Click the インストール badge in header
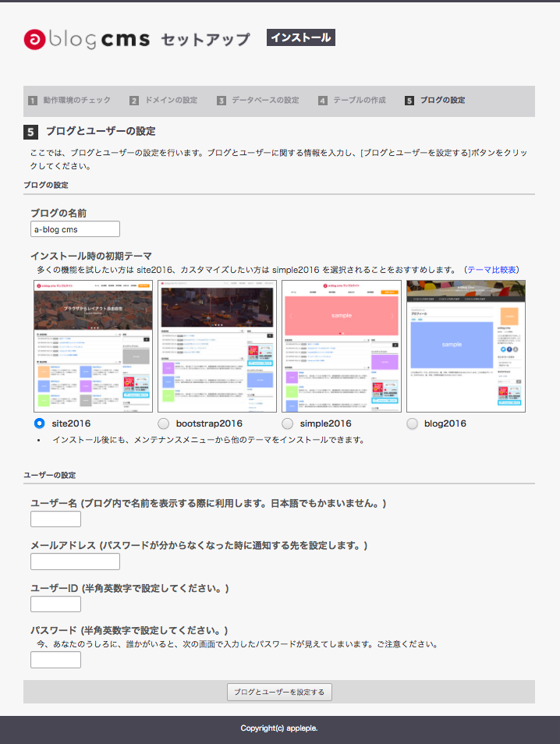This screenshot has height=744, width=560. click(301, 37)
